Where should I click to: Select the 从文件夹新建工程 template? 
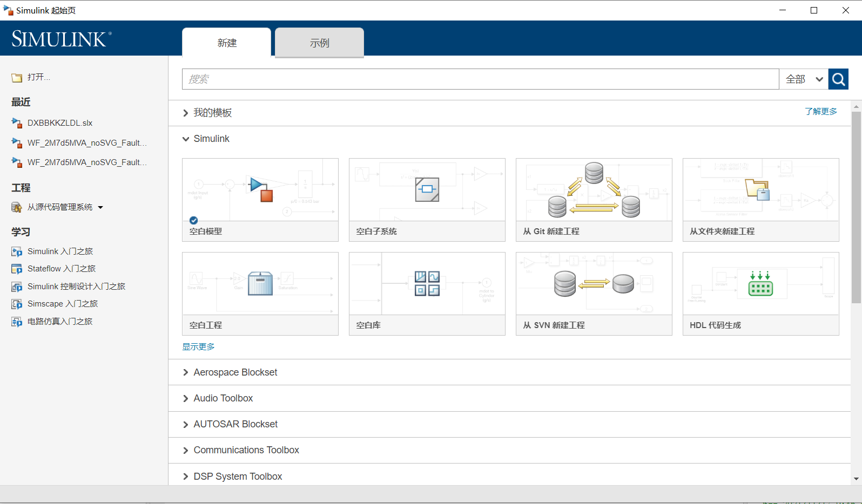click(x=761, y=200)
